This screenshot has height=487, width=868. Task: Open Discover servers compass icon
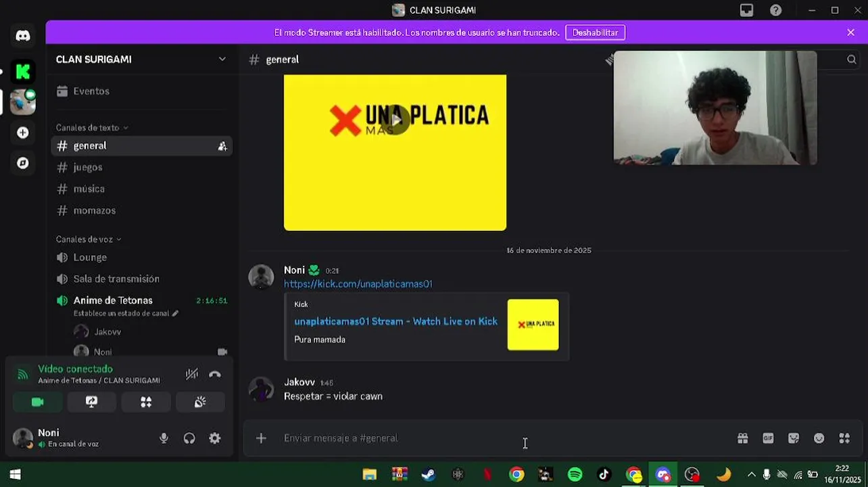tap(23, 163)
